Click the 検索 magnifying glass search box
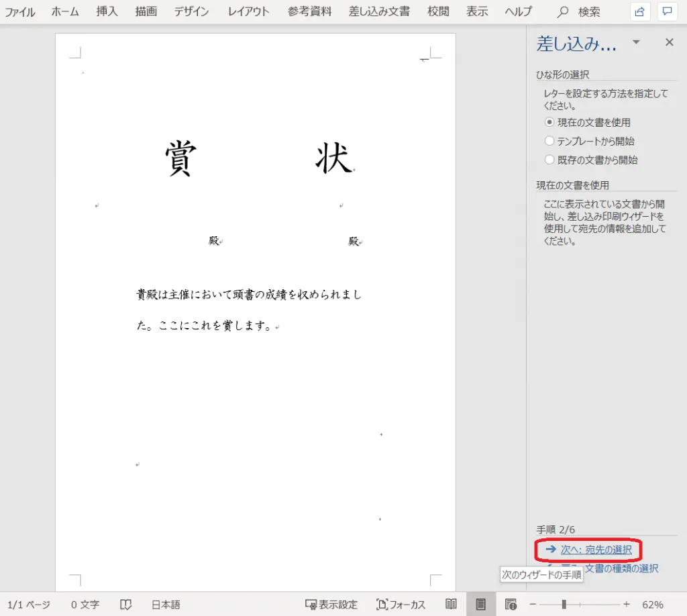 (x=580, y=11)
